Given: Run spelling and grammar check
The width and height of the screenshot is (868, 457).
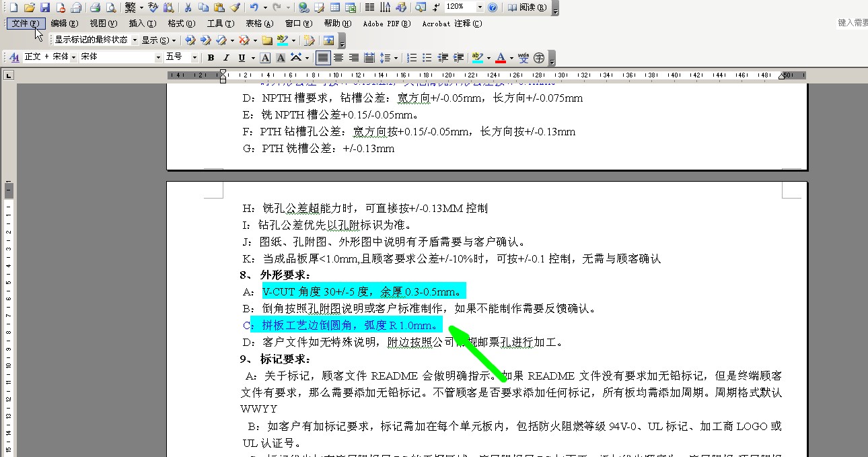Looking at the screenshot, I should pos(153,7).
